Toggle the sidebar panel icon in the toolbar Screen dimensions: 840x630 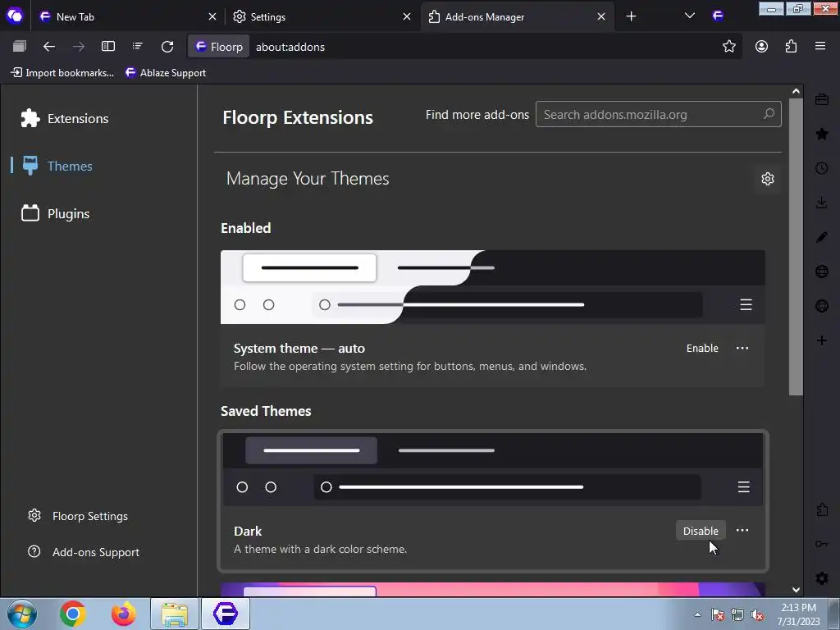point(108,47)
